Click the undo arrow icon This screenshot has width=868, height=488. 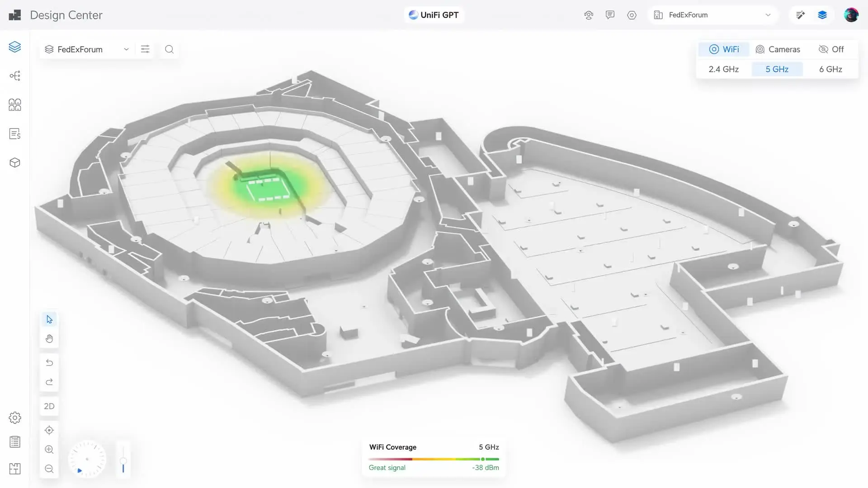point(49,363)
